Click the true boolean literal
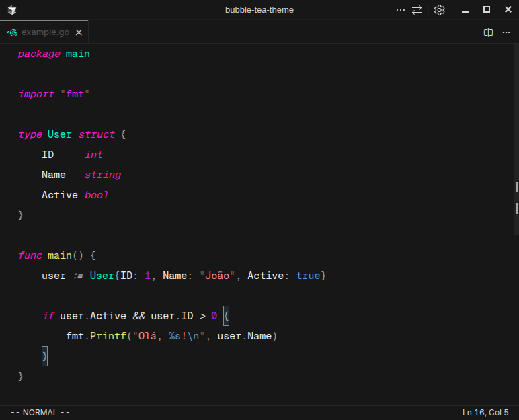 coord(308,276)
